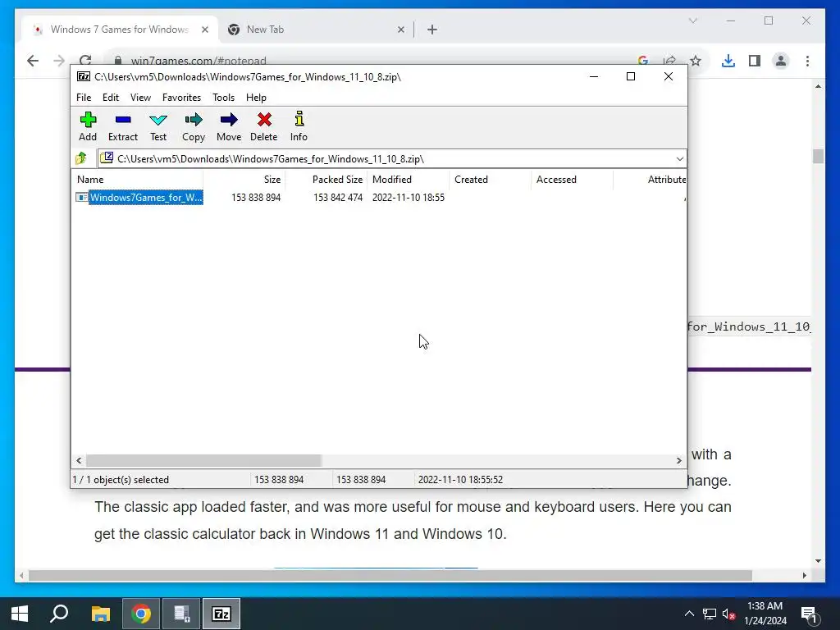The height and width of the screenshot is (630, 840).
Task: Open the Tools menu
Action: pos(223,98)
